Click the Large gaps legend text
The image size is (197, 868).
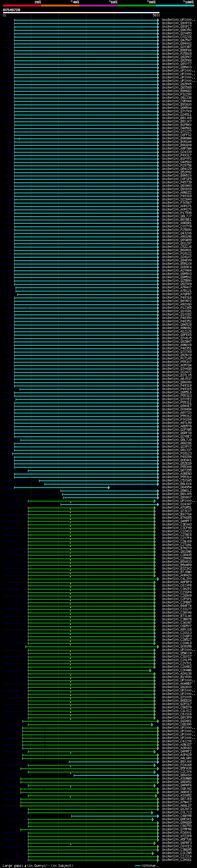point(38,866)
